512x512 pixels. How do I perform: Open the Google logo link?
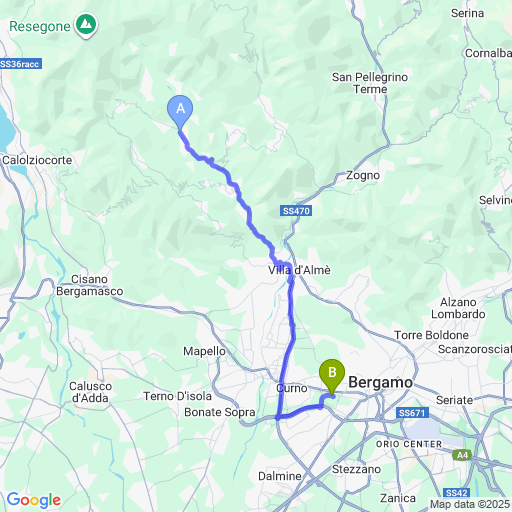pos(34,500)
